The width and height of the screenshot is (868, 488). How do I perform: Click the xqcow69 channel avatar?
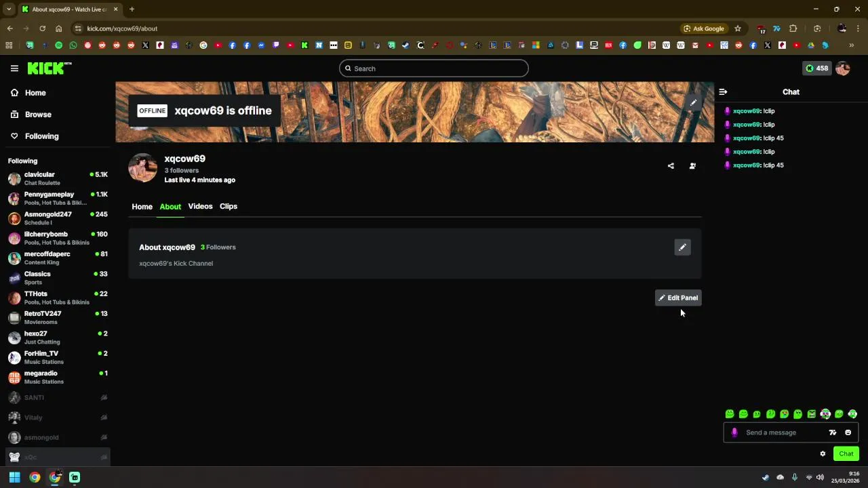coord(142,168)
